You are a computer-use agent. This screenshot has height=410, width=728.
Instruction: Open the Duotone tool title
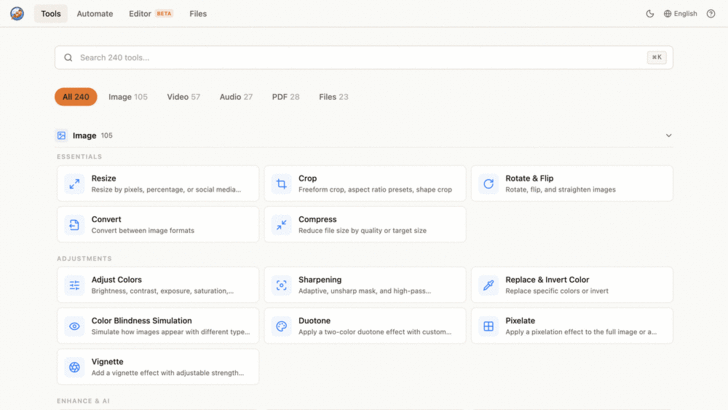point(314,320)
